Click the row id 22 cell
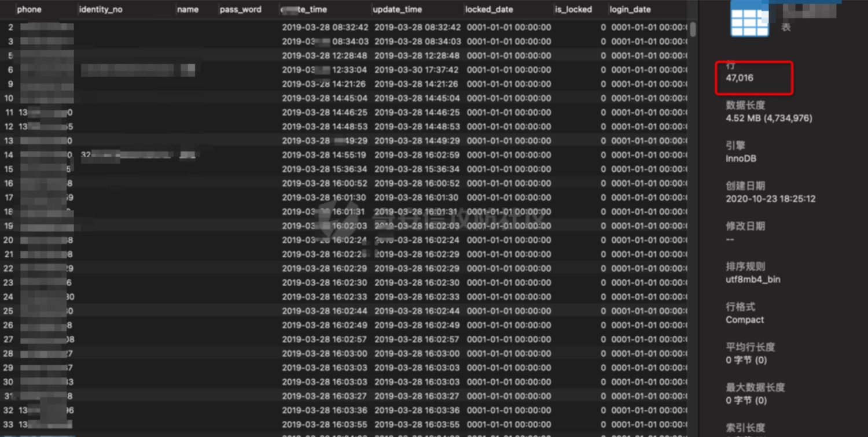This screenshot has height=437, width=868. (9, 268)
